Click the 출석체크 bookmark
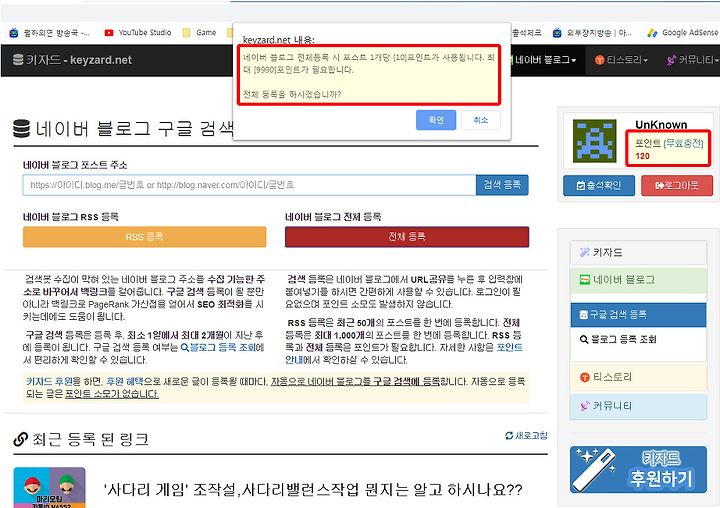 (x=526, y=33)
